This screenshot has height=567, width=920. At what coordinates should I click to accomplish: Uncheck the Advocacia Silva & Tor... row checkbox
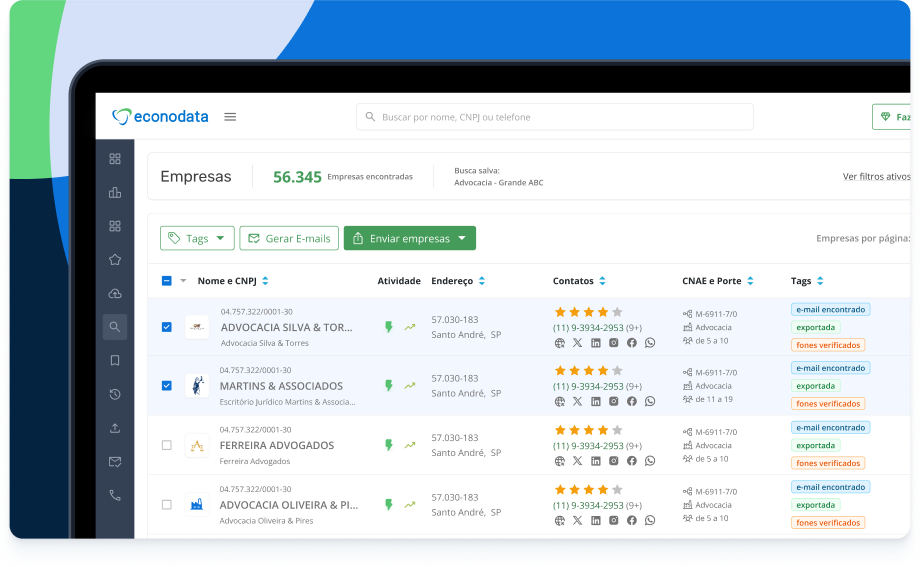167,327
